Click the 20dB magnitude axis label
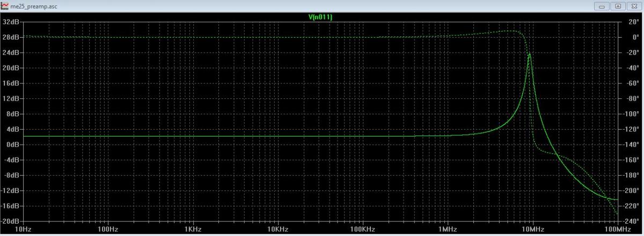 pyautogui.click(x=12, y=68)
